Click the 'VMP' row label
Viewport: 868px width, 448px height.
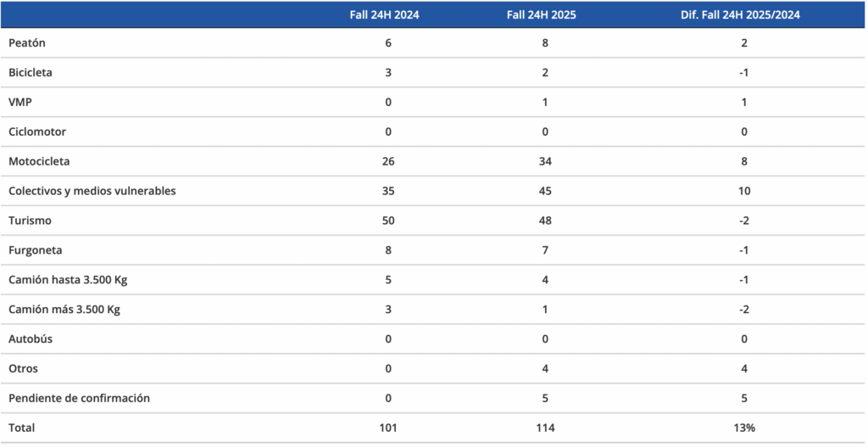[19, 102]
